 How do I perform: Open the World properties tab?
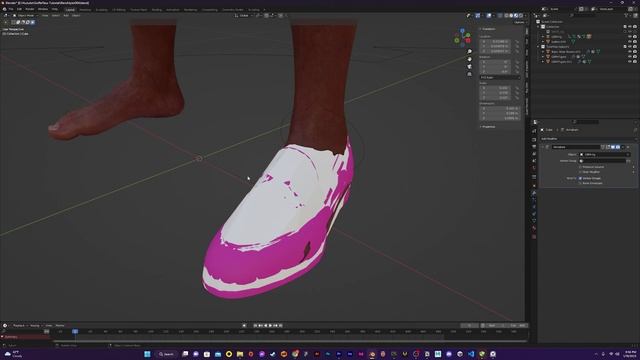[534, 168]
